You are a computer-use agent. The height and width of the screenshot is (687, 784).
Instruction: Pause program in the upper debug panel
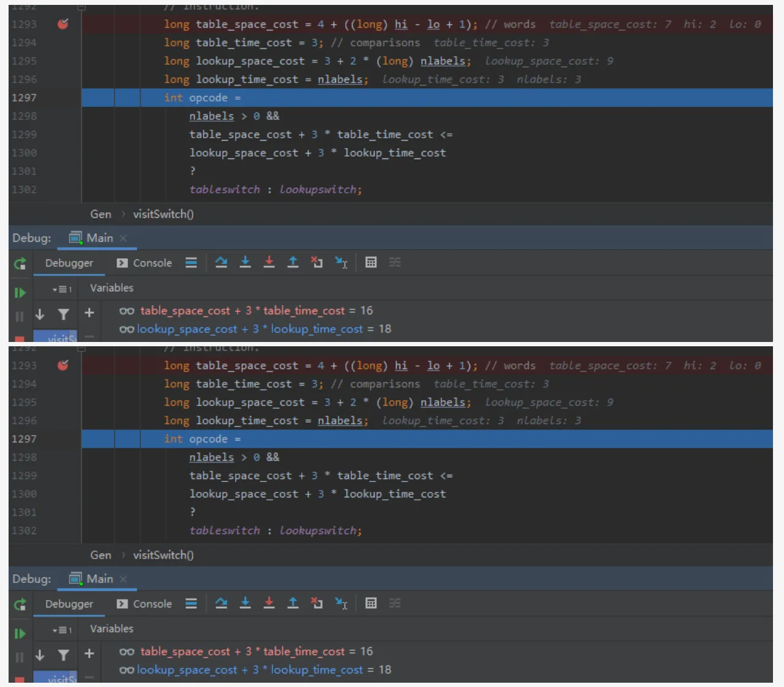click(x=20, y=316)
